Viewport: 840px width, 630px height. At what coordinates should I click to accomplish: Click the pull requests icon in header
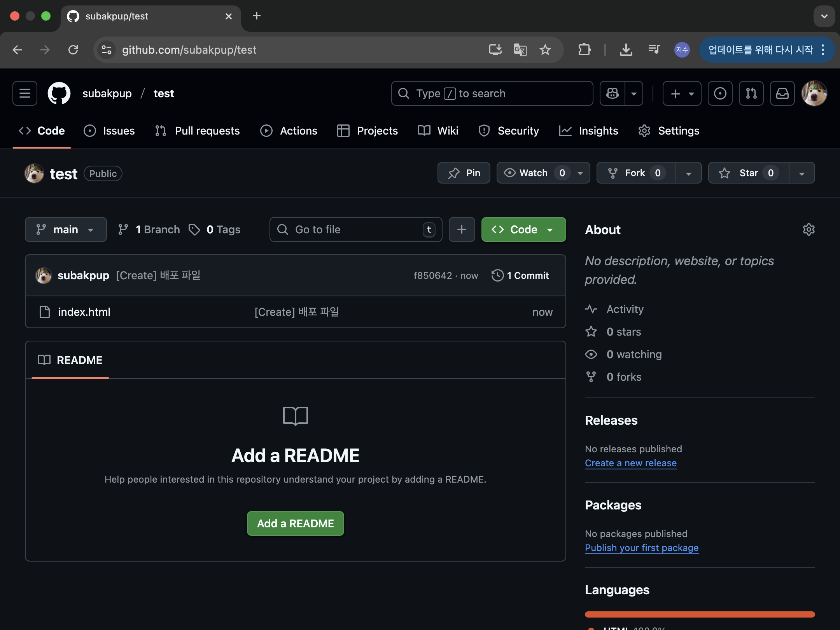point(751,93)
